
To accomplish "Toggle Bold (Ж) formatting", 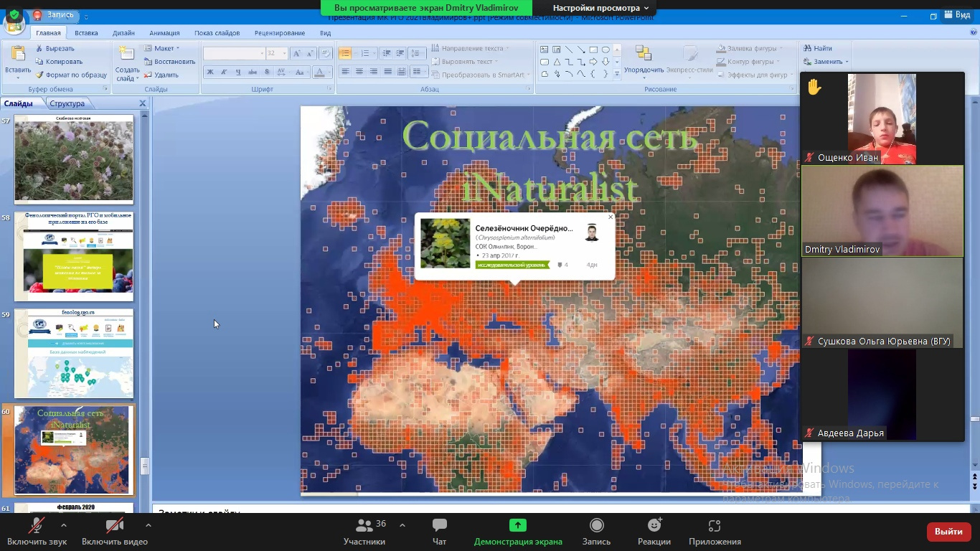I will click(x=210, y=72).
